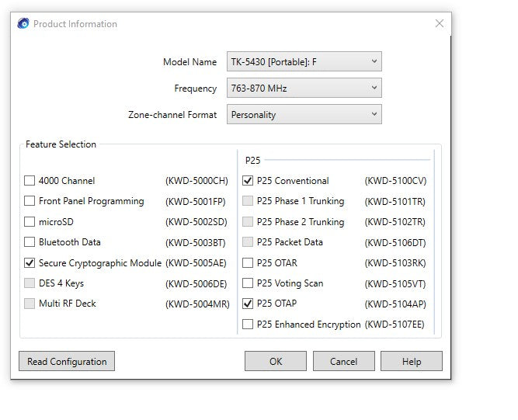Enable P25 Voting Scan feature
Image resolution: width=518 pixels, height=420 pixels.
(248, 283)
